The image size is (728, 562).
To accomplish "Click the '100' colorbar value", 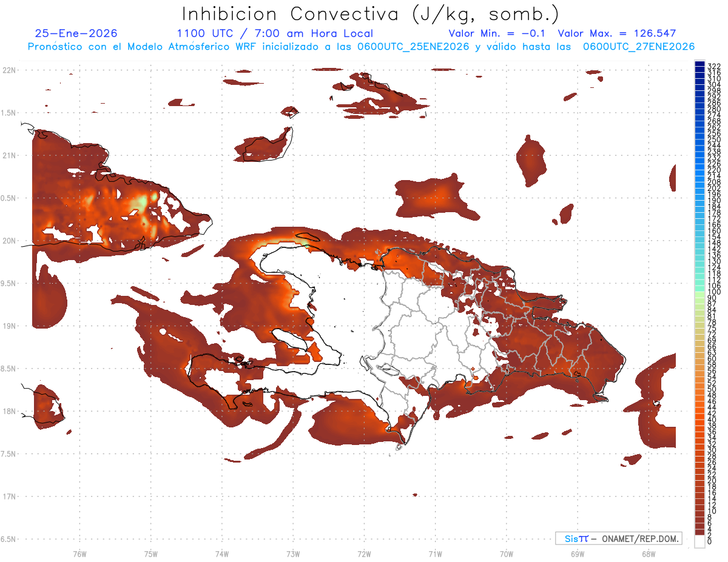I will [x=714, y=292].
